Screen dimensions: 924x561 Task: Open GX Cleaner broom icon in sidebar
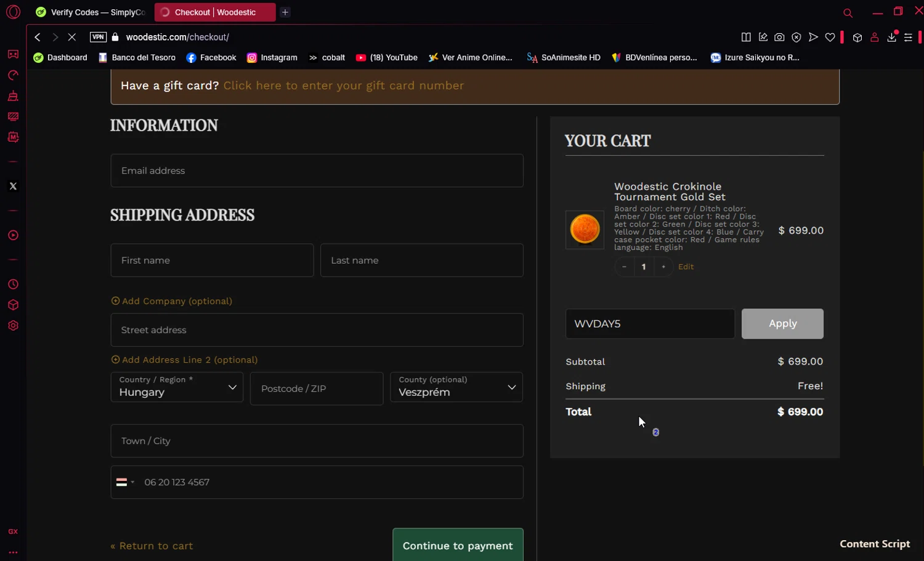tap(13, 96)
